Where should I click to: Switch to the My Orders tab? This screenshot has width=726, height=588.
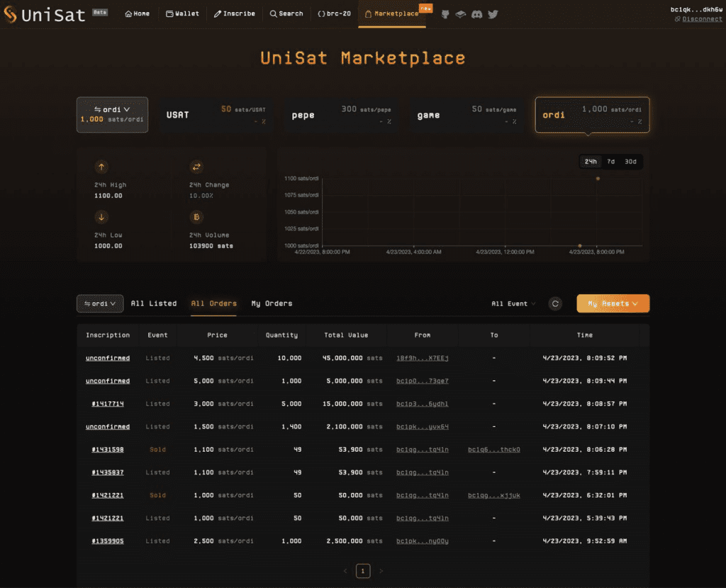pos(272,304)
